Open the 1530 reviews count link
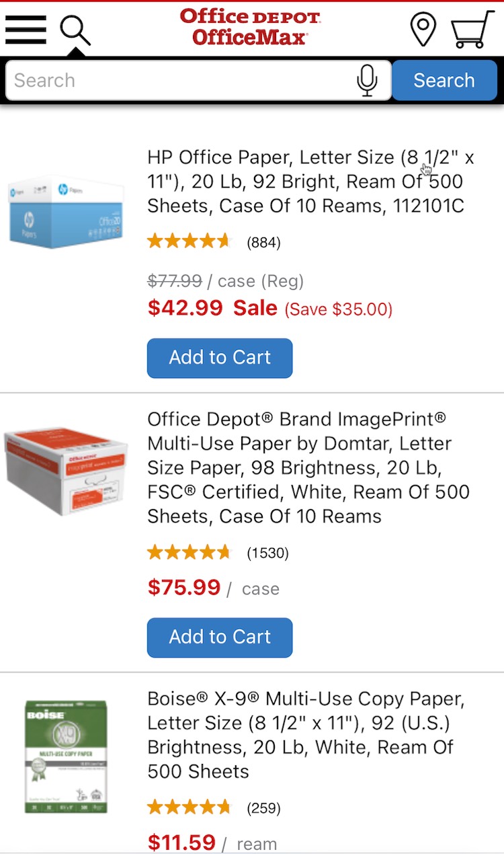Screen dimensions: 504x854 point(267,553)
